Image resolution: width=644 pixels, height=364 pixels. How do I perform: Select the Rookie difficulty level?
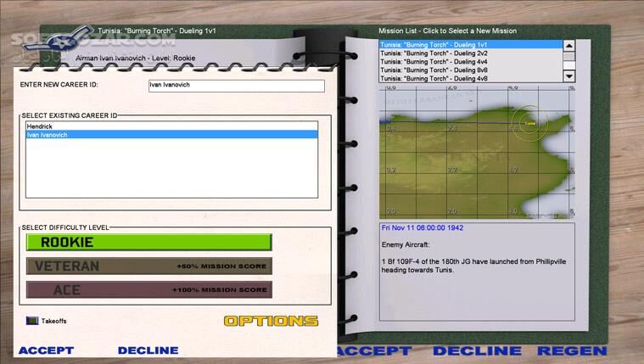(148, 243)
